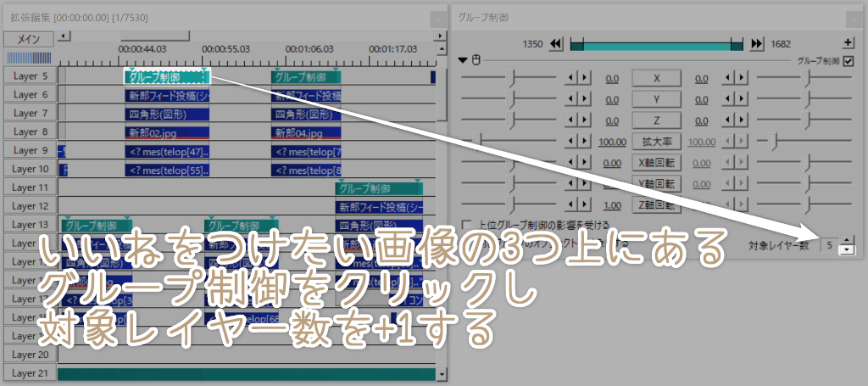Nudge left Z value up with right arrow
The image size is (868, 386).
pyautogui.click(x=584, y=120)
